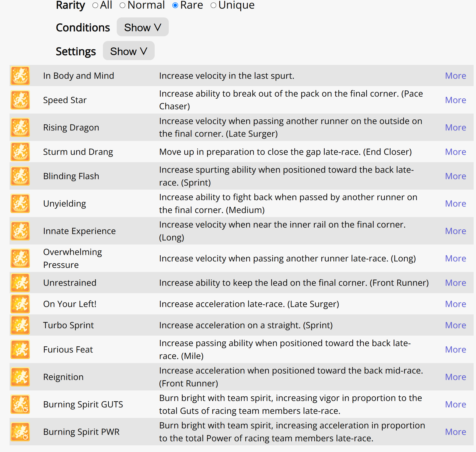Select the Unique rarity radio button
The width and height of the screenshot is (476, 452).
(213, 5)
